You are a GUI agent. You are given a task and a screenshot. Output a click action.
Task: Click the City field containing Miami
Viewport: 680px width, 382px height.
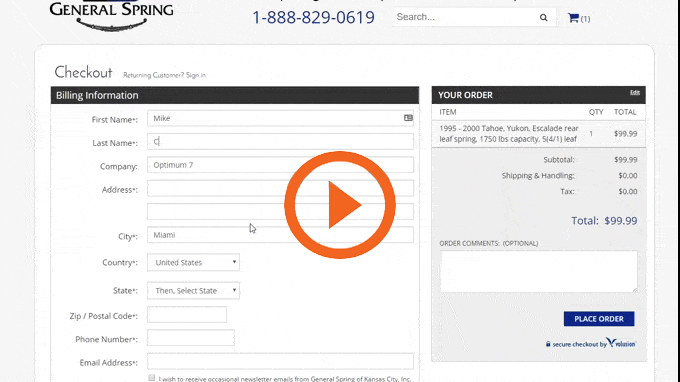tap(280, 235)
